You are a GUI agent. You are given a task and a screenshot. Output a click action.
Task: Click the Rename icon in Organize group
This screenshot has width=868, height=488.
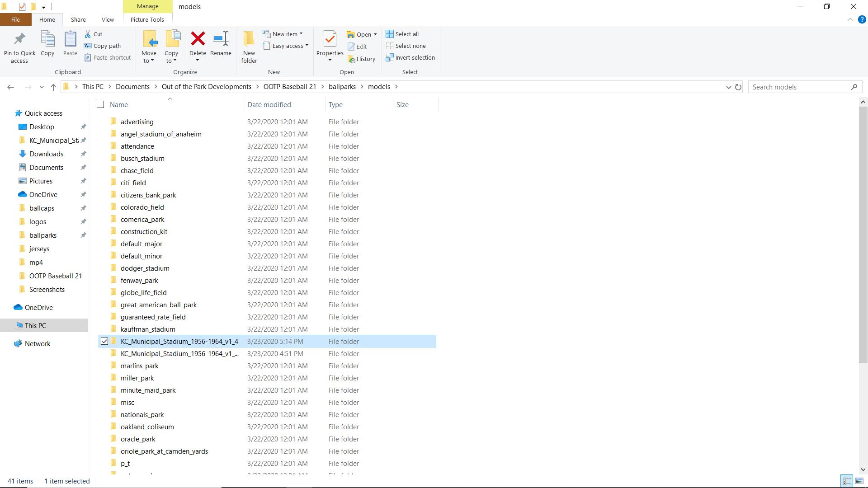coord(221,39)
